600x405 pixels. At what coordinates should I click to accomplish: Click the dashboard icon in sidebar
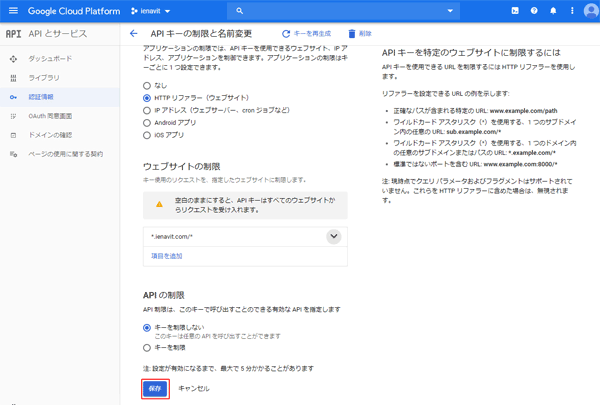click(x=13, y=59)
